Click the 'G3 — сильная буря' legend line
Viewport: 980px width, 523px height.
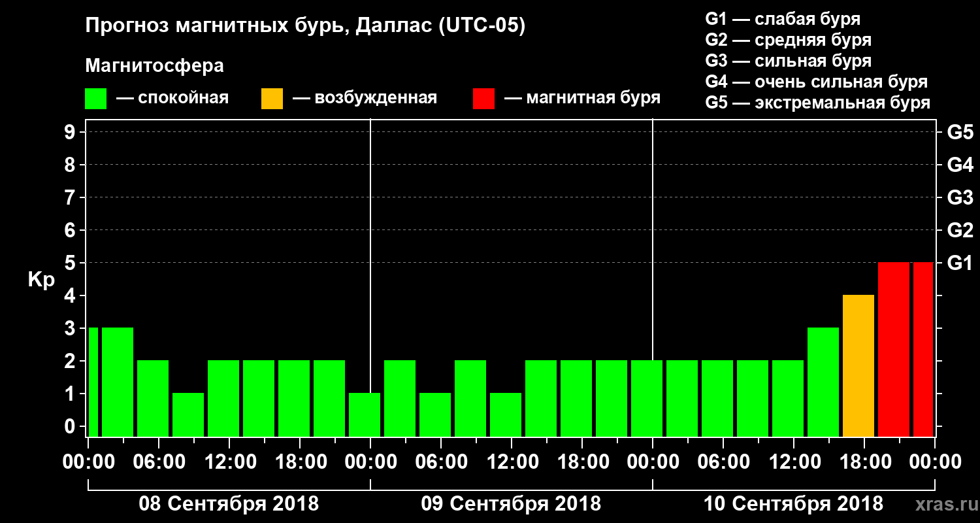coord(788,60)
